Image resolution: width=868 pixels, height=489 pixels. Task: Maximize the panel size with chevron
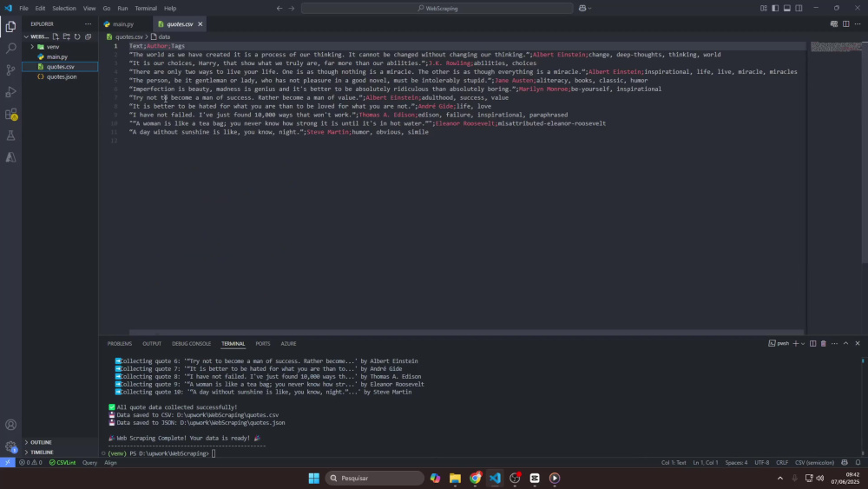[x=845, y=343]
